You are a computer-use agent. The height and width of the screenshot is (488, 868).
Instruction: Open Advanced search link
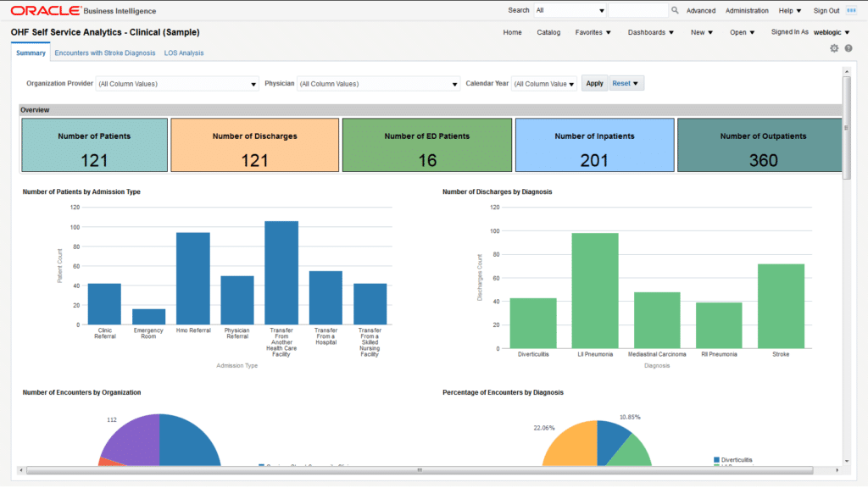[x=701, y=10]
